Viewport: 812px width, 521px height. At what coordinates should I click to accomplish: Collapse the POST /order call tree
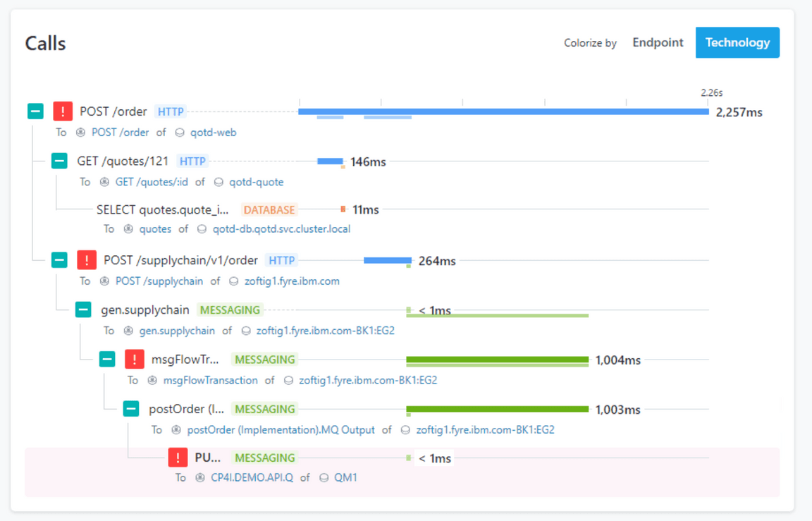tap(36, 111)
